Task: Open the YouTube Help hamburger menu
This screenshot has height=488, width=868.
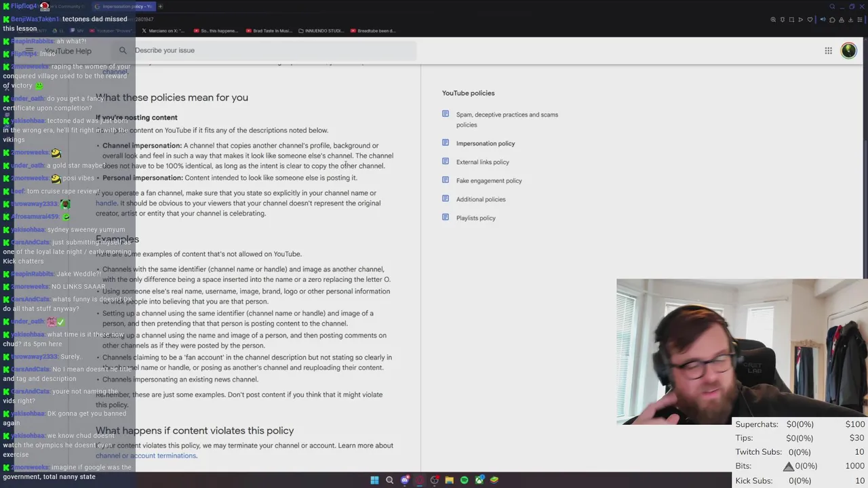Action: [29, 51]
